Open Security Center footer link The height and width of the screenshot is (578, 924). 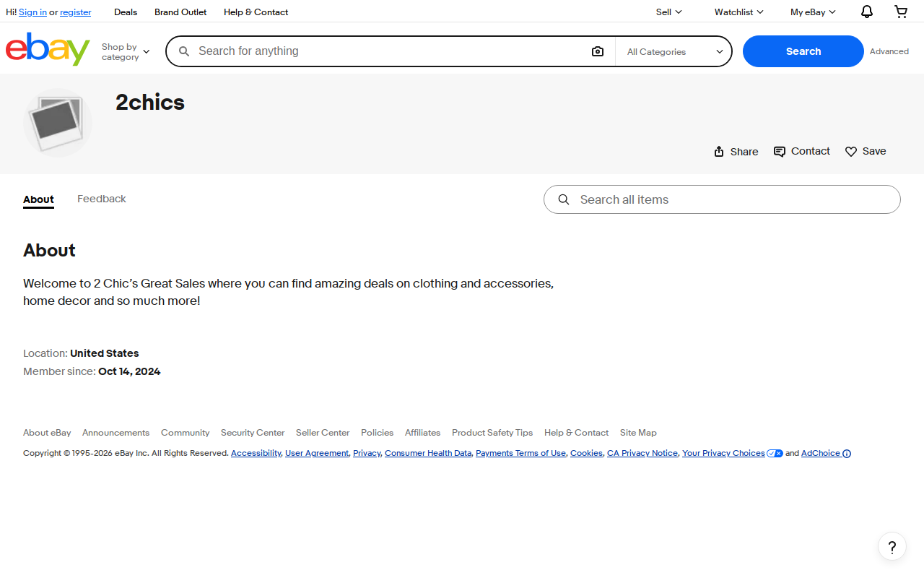point(253,433)
